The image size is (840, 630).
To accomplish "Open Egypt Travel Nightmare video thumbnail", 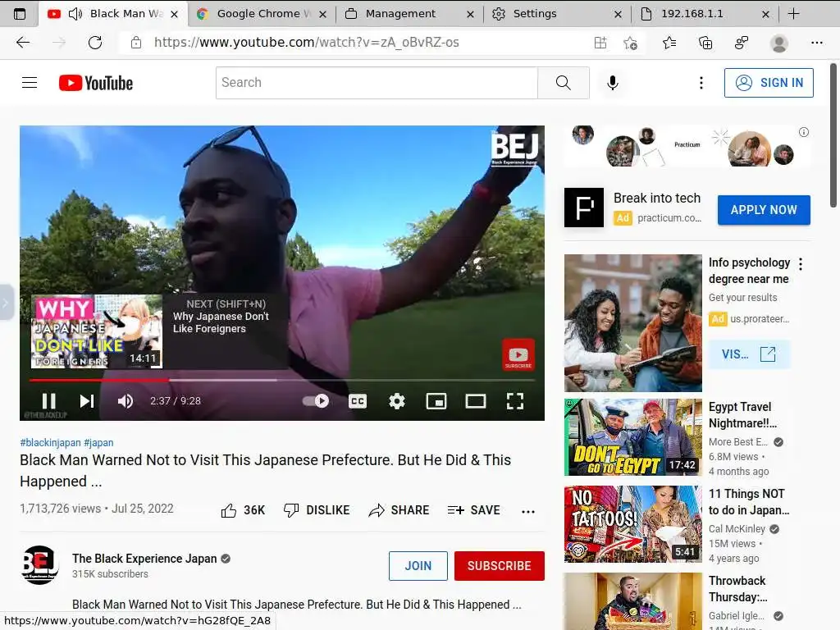I will coord(632,436).
